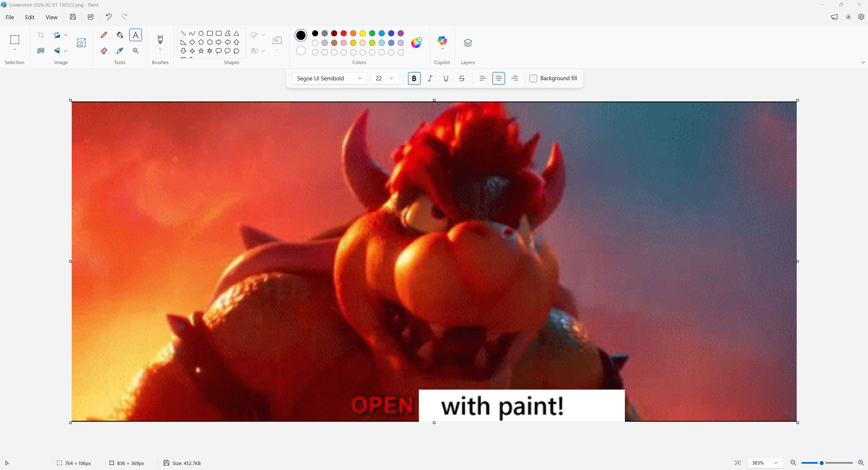
Task: Pick the yellow palette color
Action: point(362,33)
